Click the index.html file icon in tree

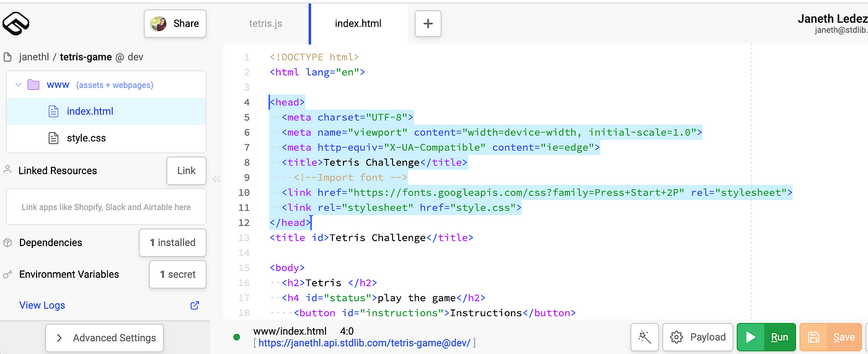pyautogui.click(x=54, y=112)
